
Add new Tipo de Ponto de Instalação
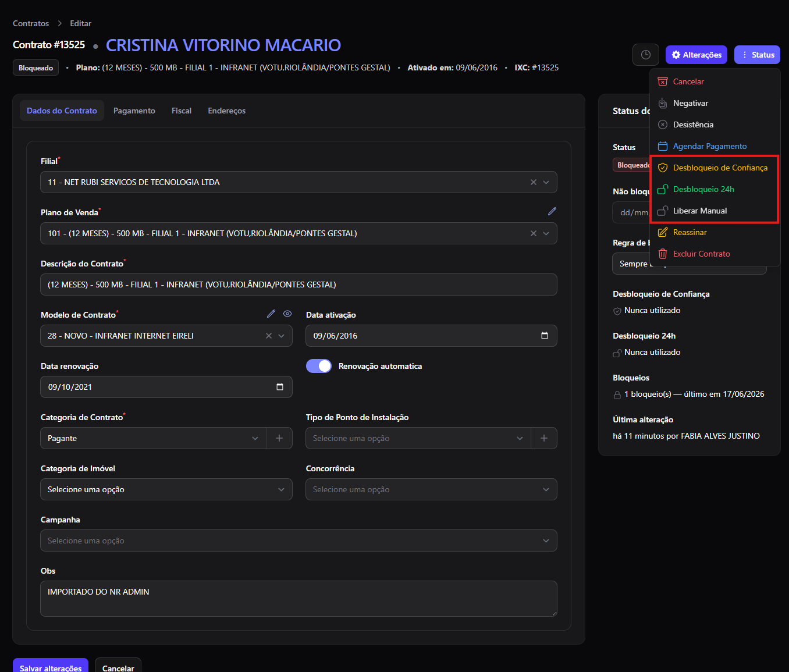[544, 438]
